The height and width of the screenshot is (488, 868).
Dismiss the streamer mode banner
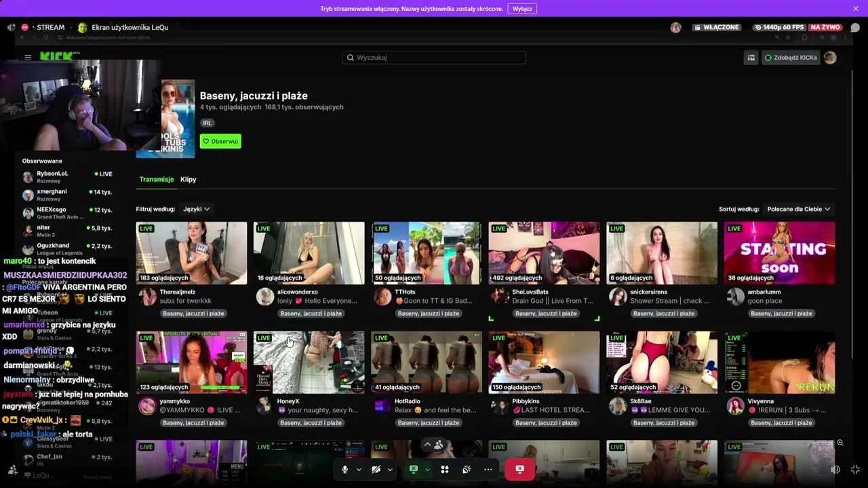(856, 9)
